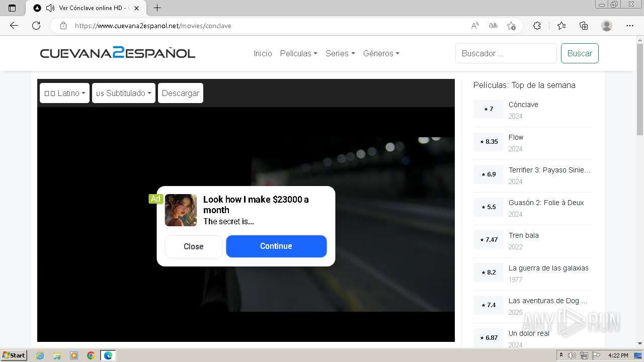Open the Extensions puzzle icon
644x362 pixels.
537,26
